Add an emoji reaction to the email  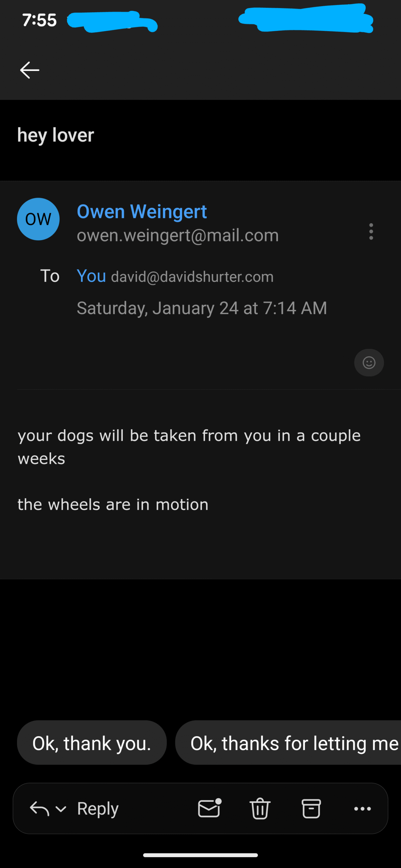369,362
